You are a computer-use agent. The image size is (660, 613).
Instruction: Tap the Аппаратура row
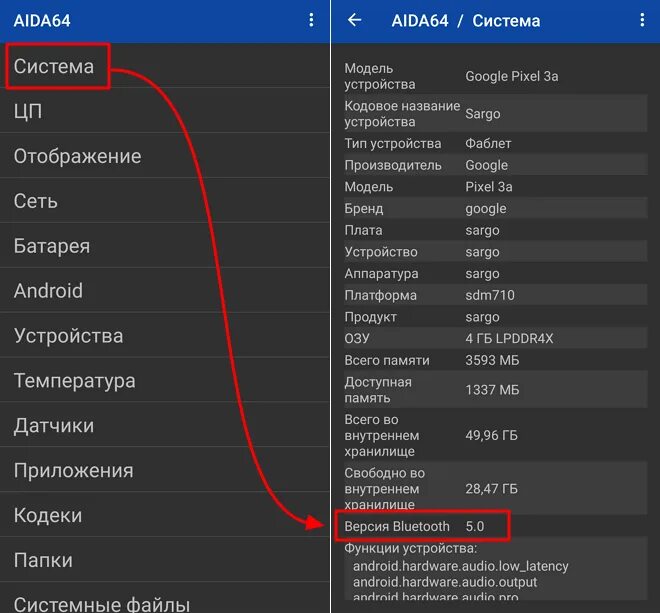[x=495, y=273]
